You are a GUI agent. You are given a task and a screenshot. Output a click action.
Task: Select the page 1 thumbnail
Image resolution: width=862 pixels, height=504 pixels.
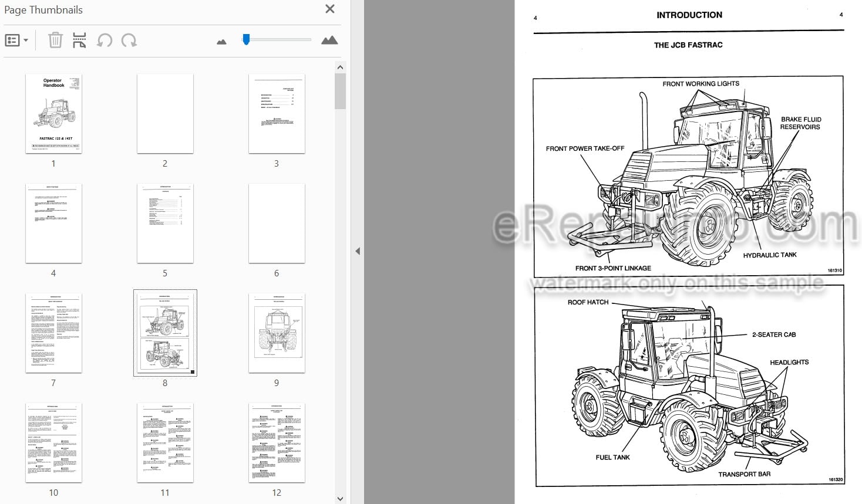[x=53, y=114]
